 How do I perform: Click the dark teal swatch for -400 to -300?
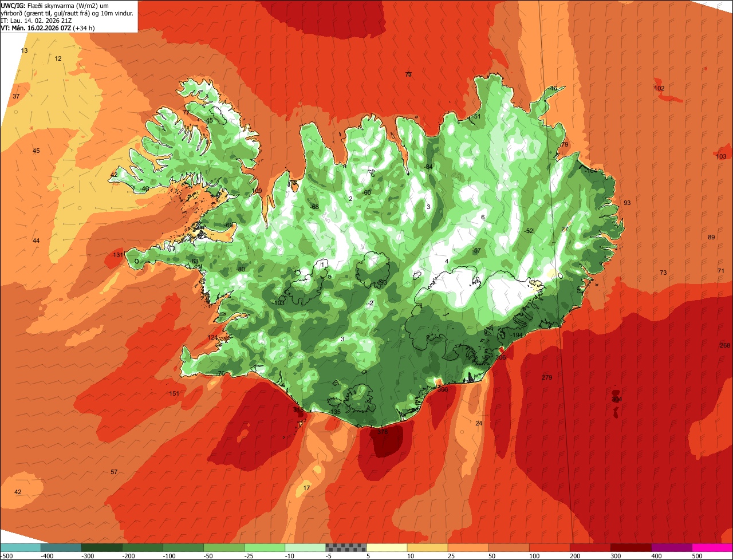(61, 547)
